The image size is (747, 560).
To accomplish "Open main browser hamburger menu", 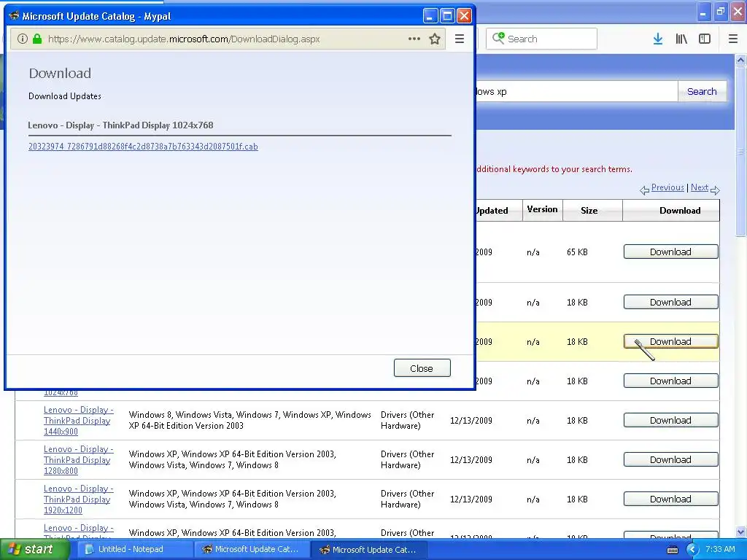I will (x=733, y=39).
